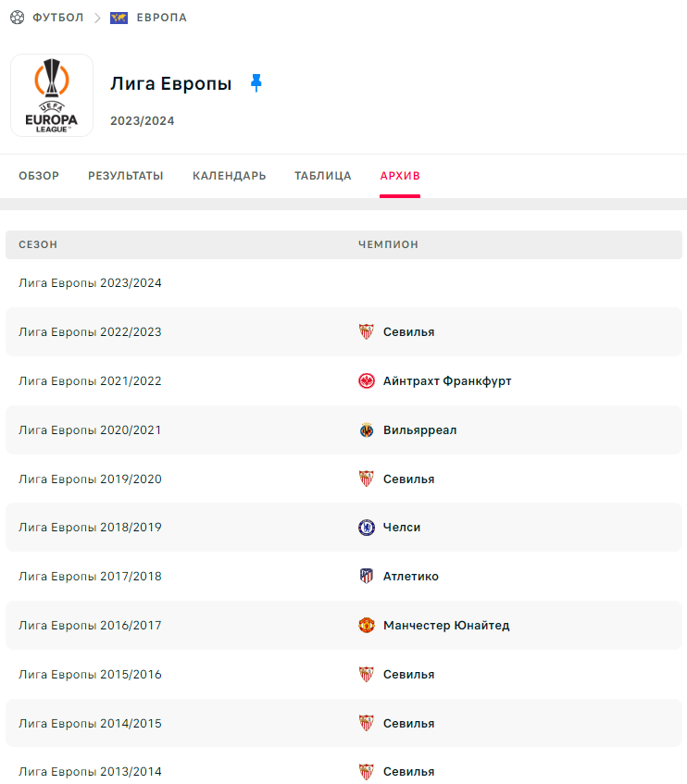
Task: Open the КАЛЕНДАРЬ tab
Action: (229, 176)
